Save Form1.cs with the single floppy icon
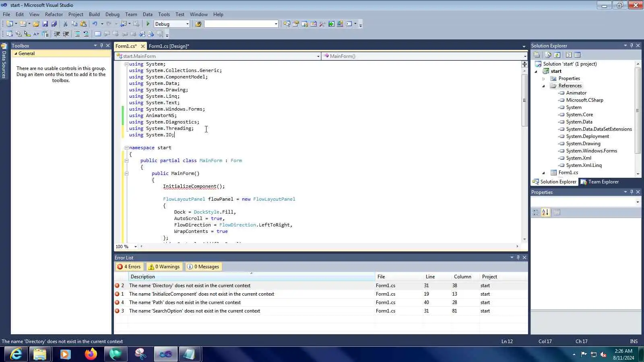This screenshot has height=362, width=644. pos(45,24)
